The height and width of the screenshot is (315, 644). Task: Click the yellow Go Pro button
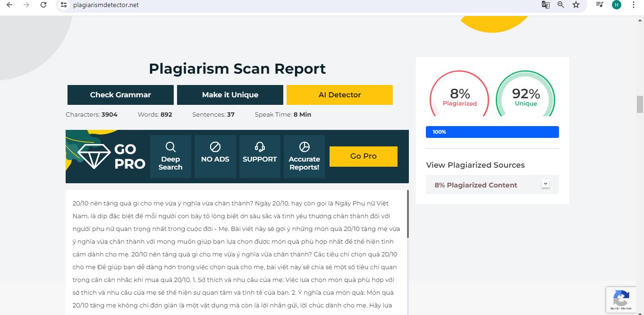363,156
